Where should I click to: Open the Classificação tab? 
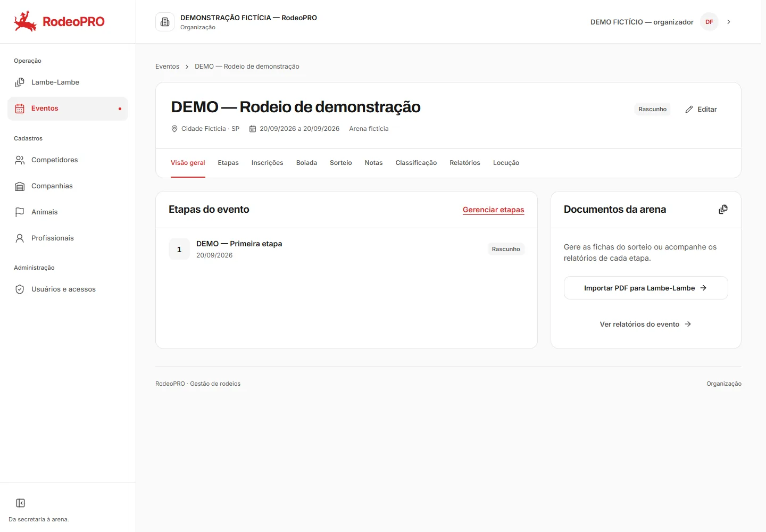(x=416, y=163)
